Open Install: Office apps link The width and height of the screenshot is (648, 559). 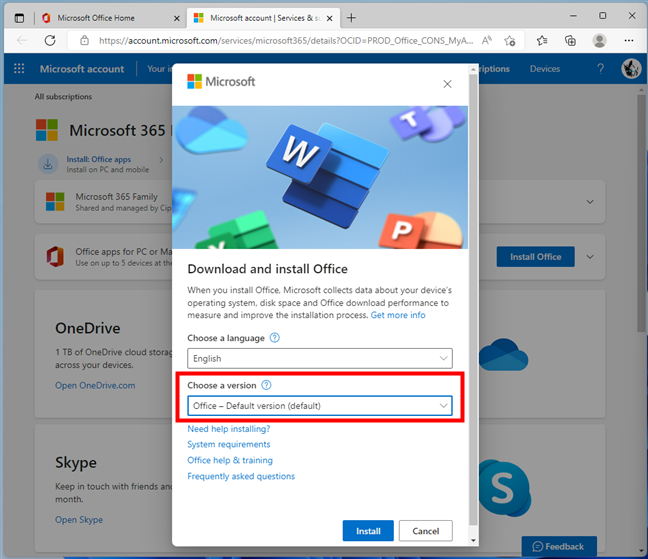point(99,159)
